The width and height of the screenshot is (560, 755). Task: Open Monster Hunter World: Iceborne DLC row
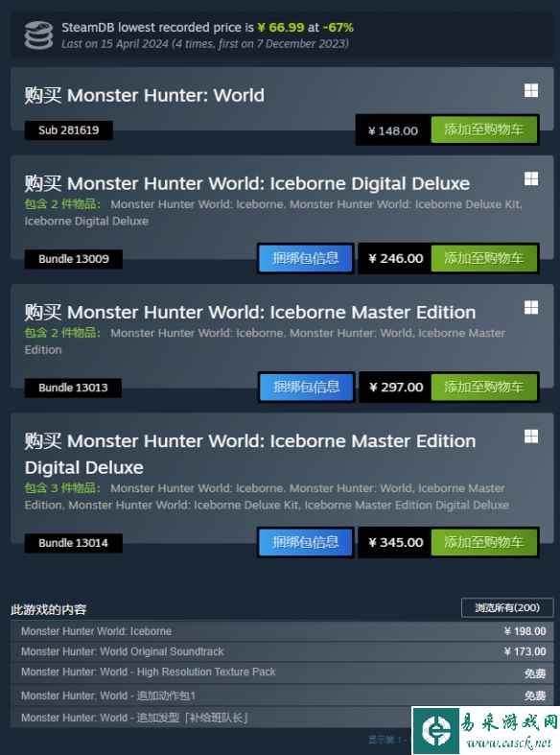coord(283,631)
